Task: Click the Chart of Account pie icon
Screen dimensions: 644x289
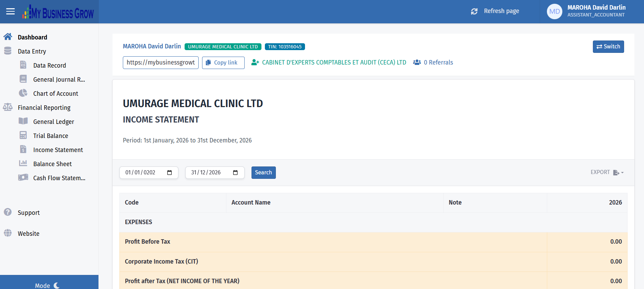Action: pos(23,93)
